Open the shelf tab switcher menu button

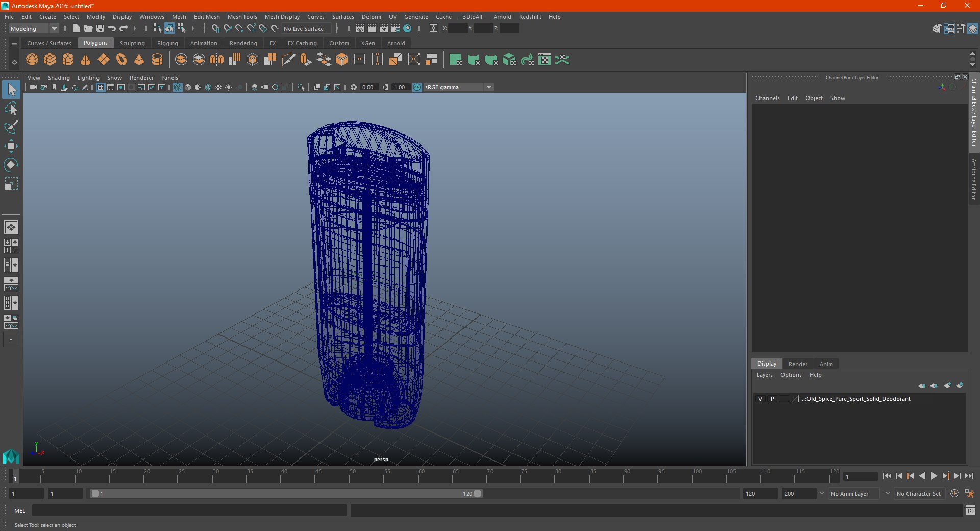coord(14,44)
